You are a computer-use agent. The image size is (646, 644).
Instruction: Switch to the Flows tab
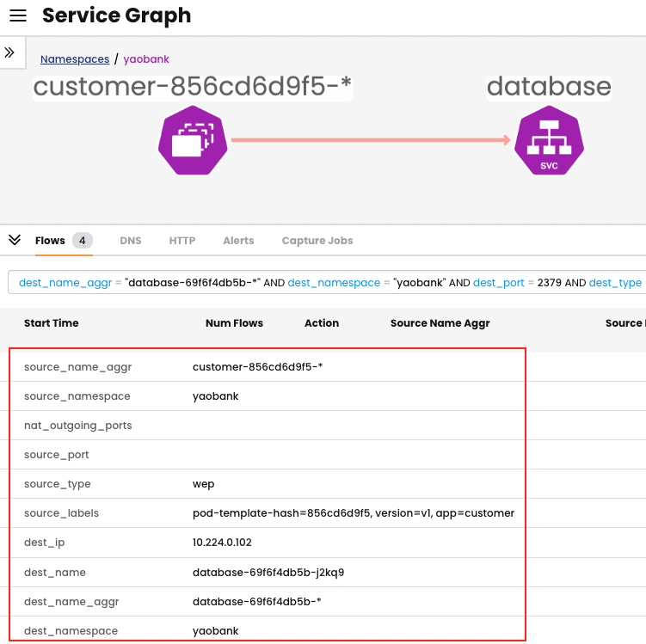pos(50,241)
